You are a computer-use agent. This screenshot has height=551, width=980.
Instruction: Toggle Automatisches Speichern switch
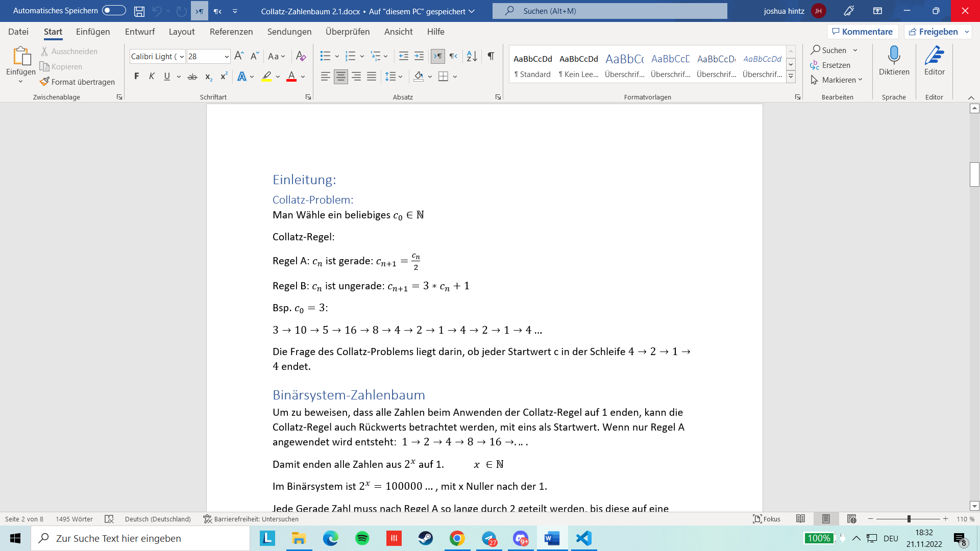(114, 11)
